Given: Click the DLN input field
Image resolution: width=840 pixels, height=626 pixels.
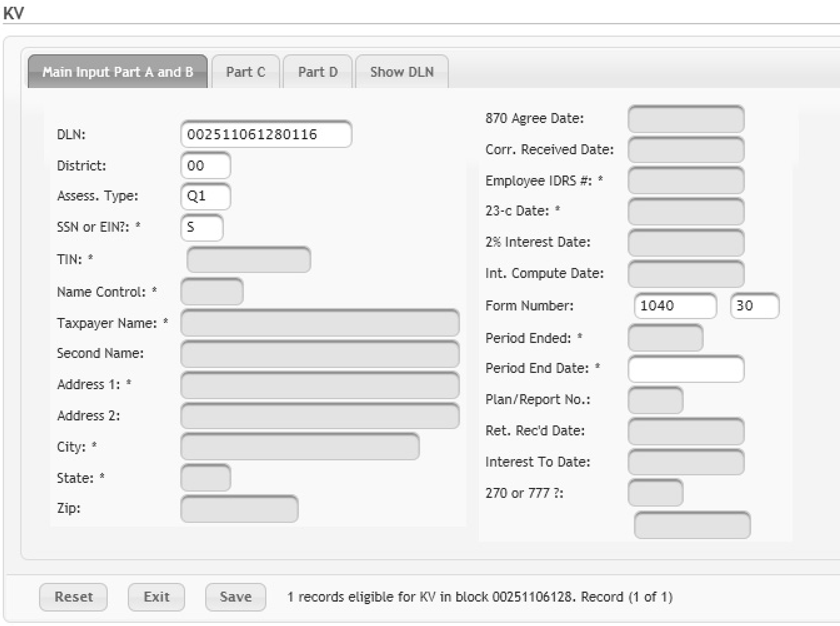Looking at the screenshot, I should coord(266,134).
